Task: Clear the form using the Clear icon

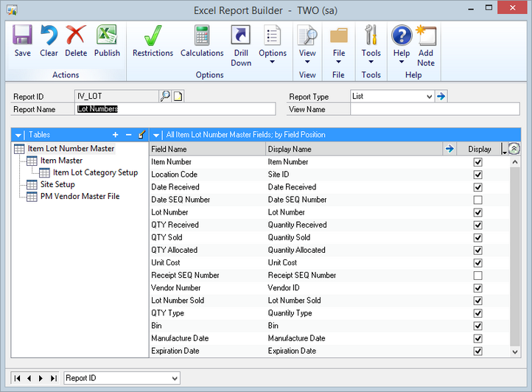Action: (x=49, y=35)
